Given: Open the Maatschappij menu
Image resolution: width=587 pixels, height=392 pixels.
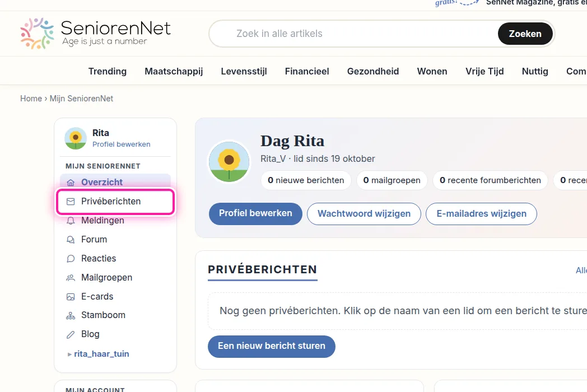Looking at the screenshot, I should pos(174,71).
